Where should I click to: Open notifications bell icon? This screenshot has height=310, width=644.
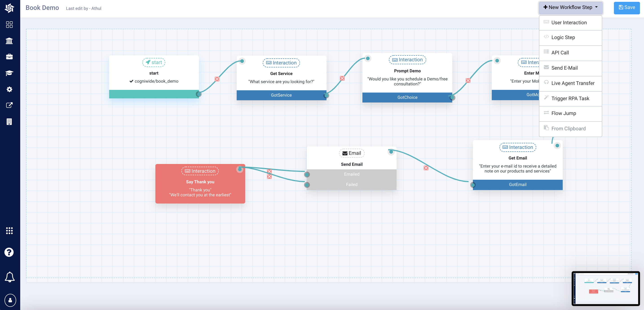pos(10,277)
